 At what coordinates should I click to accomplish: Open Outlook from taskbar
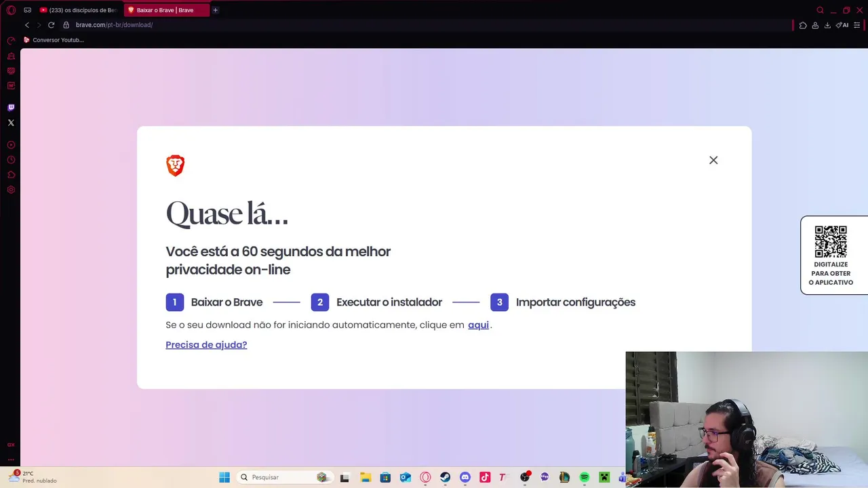pyautogui.click(x=405, y=477)
